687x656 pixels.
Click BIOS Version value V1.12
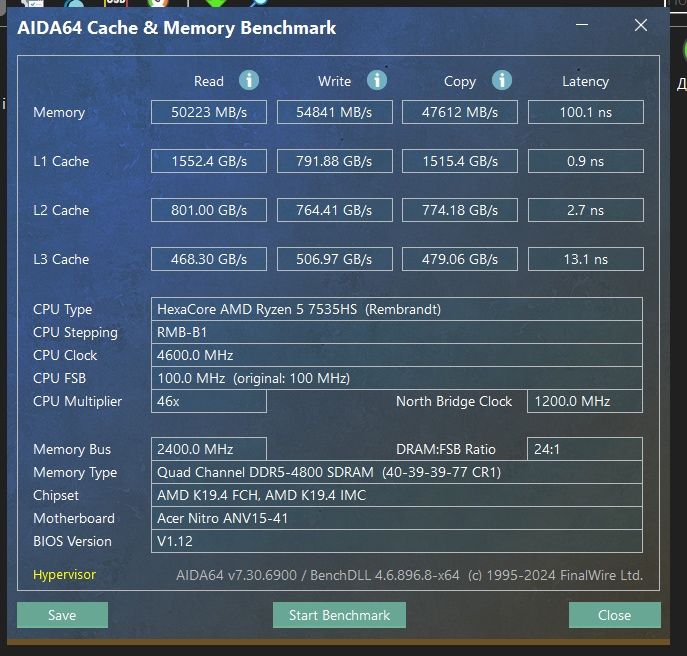coord(397,541)
